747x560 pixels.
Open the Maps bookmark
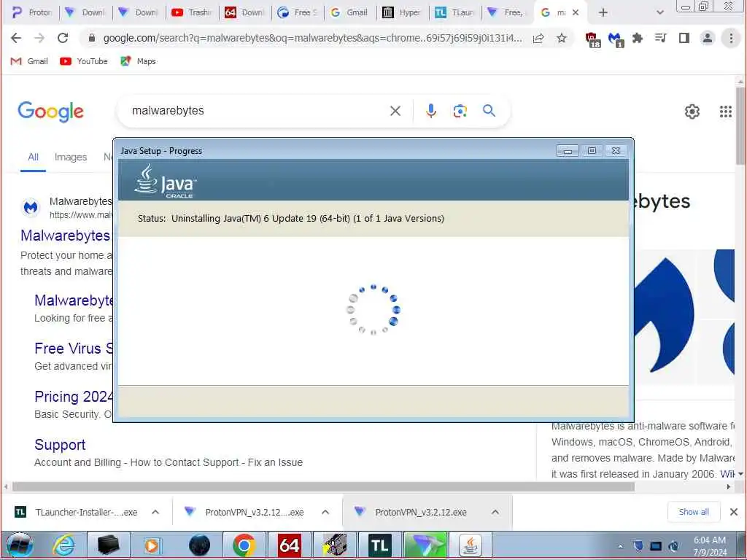[138, 61]
